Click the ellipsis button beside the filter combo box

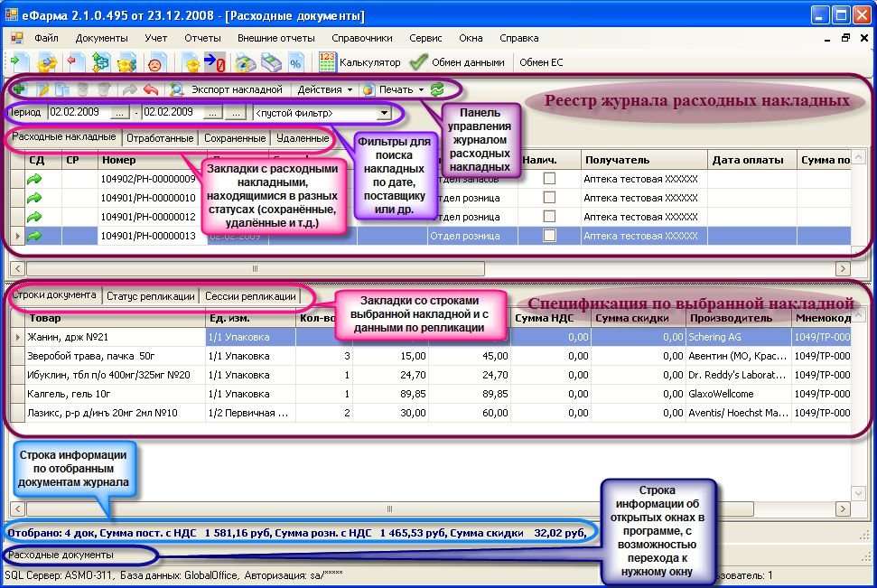click(x=237, y=113)
